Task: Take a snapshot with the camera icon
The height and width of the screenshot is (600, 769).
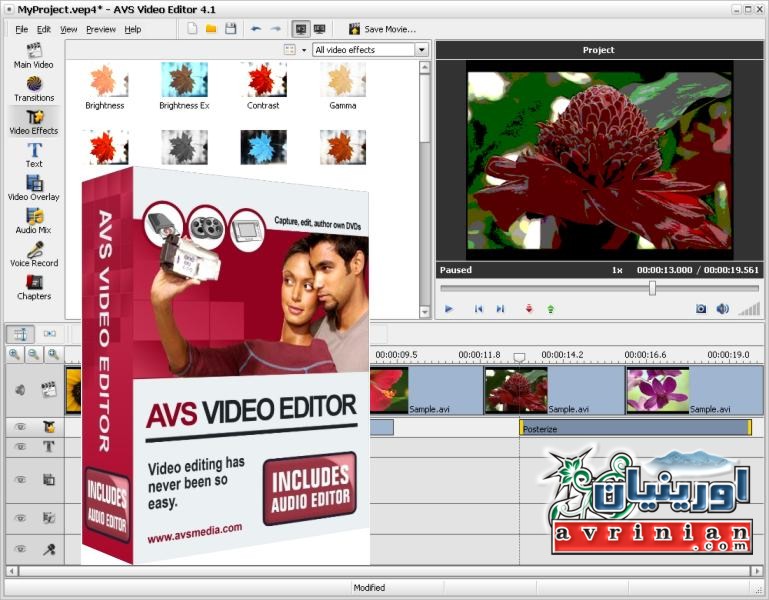Action: [x=701, y=309]
